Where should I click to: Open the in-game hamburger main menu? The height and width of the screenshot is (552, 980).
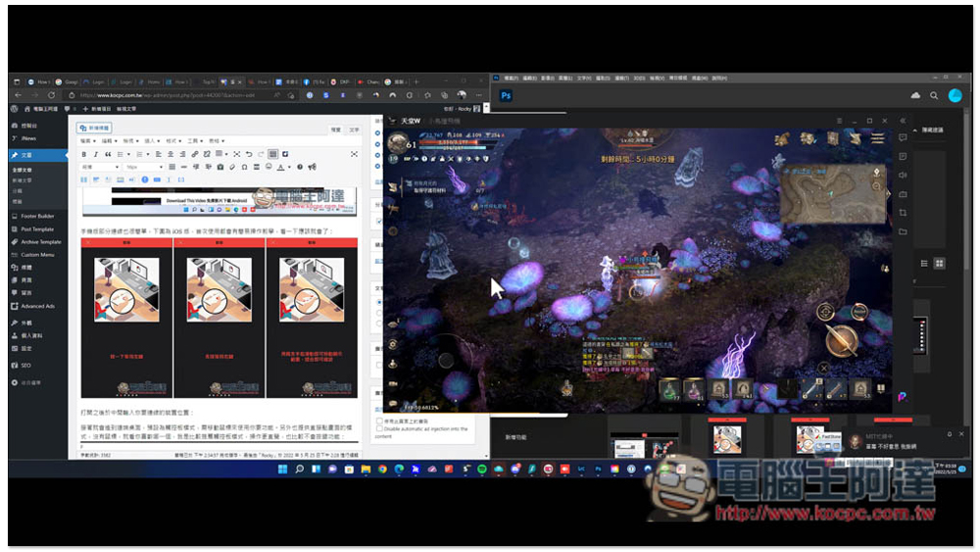pyautogui.click(x=878, y=138)
